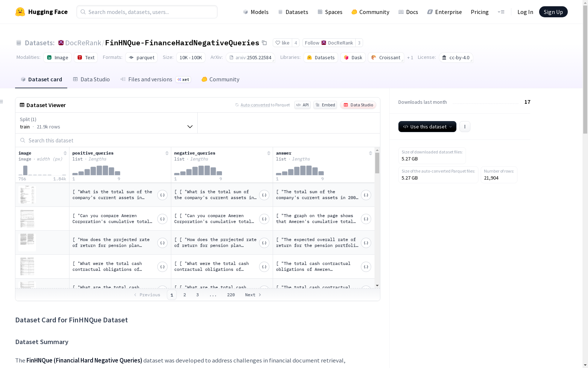Image resolution: width=588 pixels, height=368 pixels.
Task: Show the +1 more libraries
Action: tap(410, 57)
